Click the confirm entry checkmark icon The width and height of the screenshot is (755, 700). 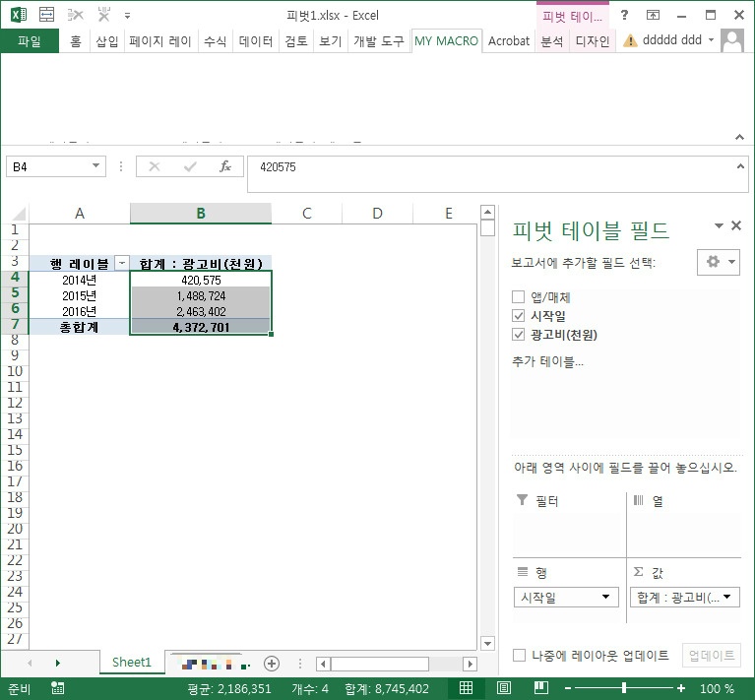[190, 166]
